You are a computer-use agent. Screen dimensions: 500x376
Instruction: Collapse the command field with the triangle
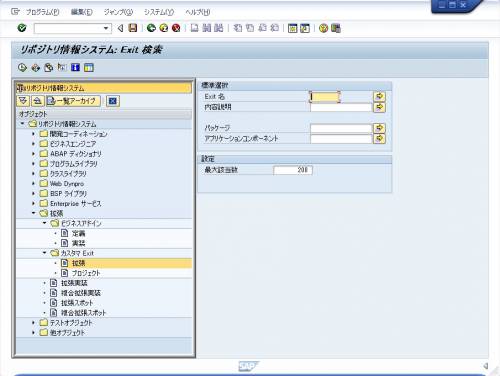[120, 28]
